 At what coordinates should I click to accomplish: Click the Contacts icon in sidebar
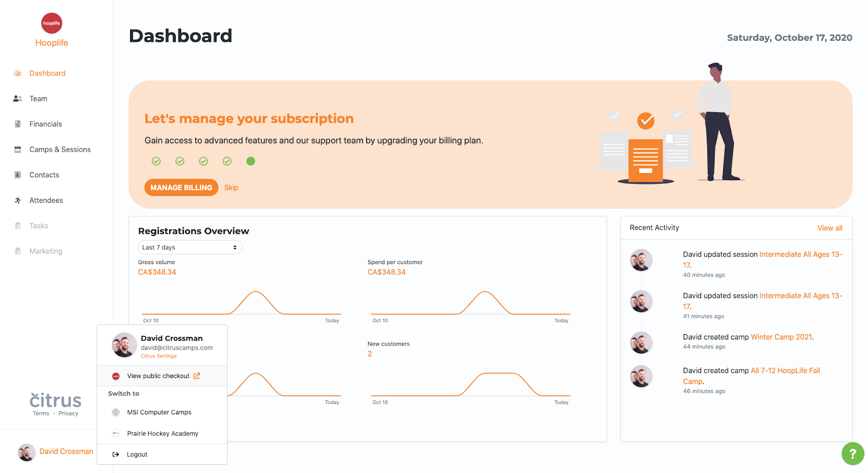point(17,175)
